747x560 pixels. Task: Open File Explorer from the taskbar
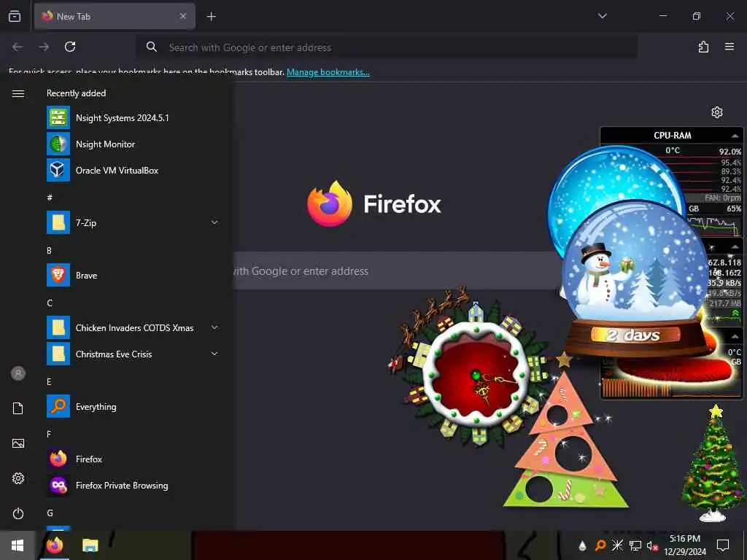pyautogui.click(x=90, y=545)
